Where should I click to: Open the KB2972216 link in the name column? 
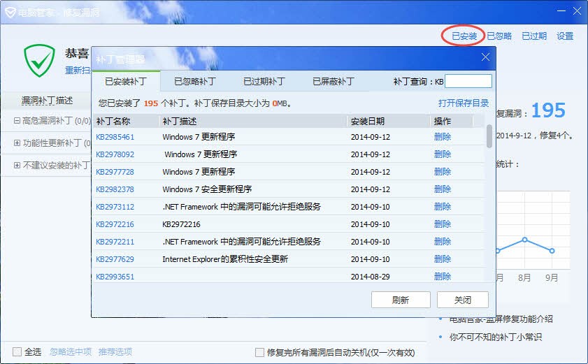[115, 224]
